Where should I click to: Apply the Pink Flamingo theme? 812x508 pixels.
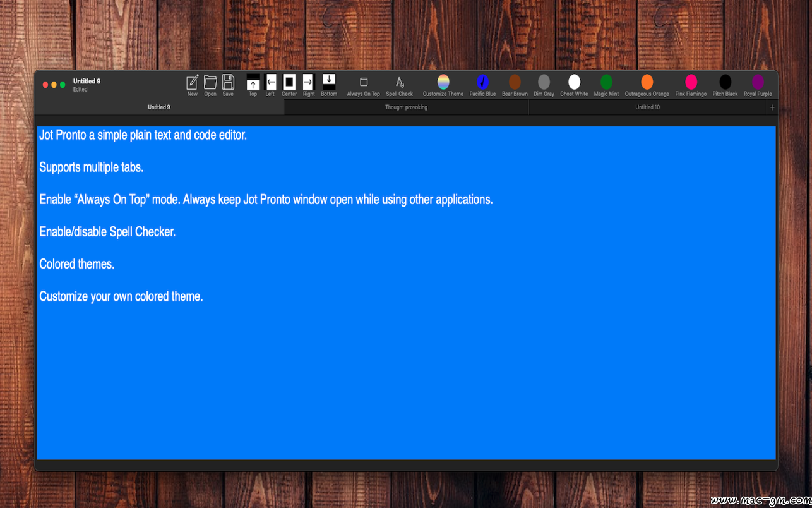tap(691, 82)
